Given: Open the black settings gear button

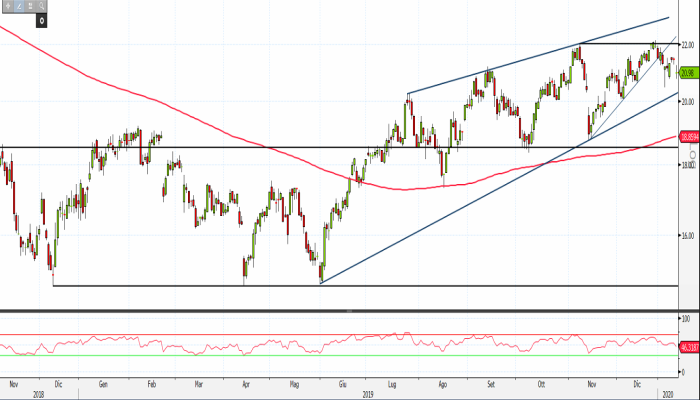Looking at the screenshot, I should tap(41, 21).
